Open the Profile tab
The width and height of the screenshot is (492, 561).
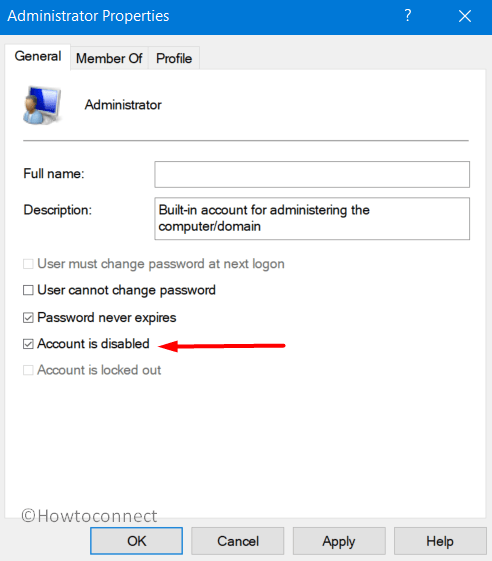click(174, 58)
